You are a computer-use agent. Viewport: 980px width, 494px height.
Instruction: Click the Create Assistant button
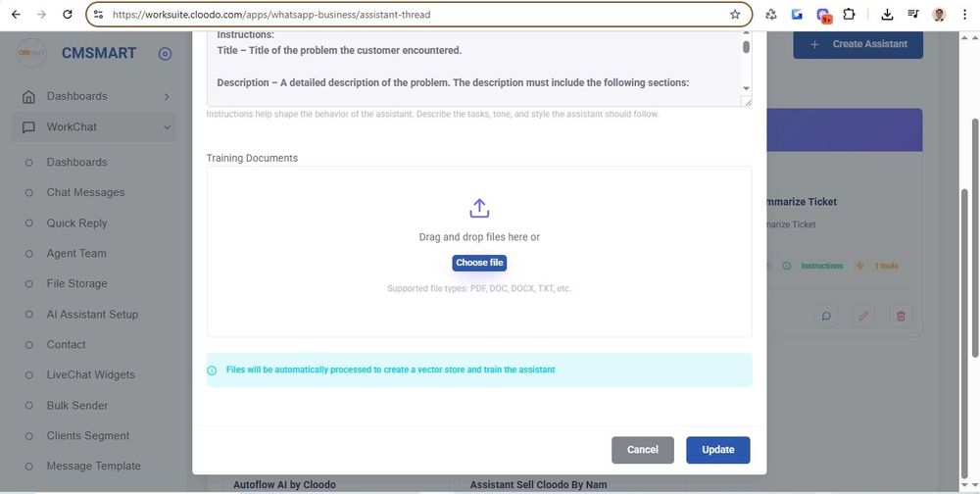pos(857,44)
